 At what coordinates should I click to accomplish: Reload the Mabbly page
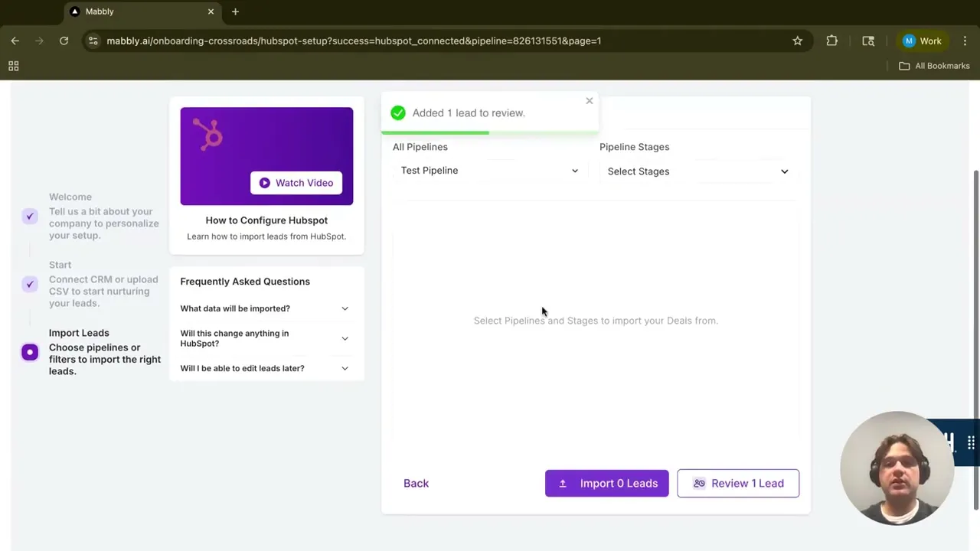tap(64, 41)
